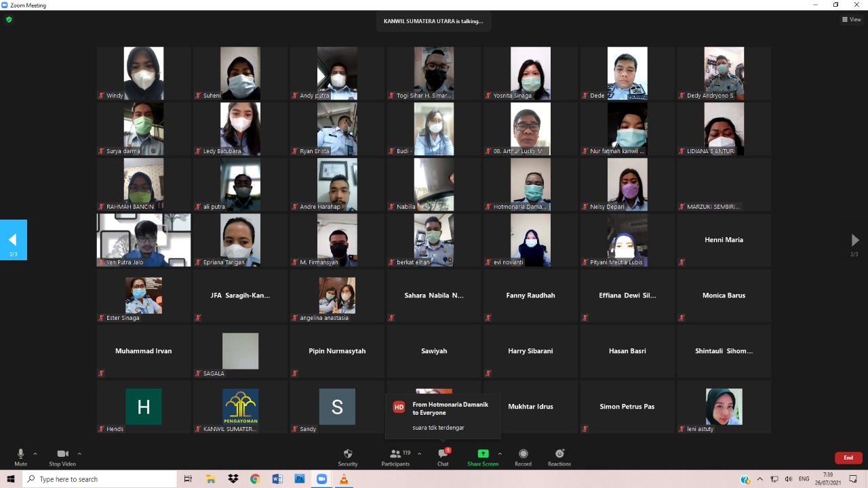The image size is (868, 488).
Task: Expand audio options arrow beside Mute
Action: click(x=35, y=453)
